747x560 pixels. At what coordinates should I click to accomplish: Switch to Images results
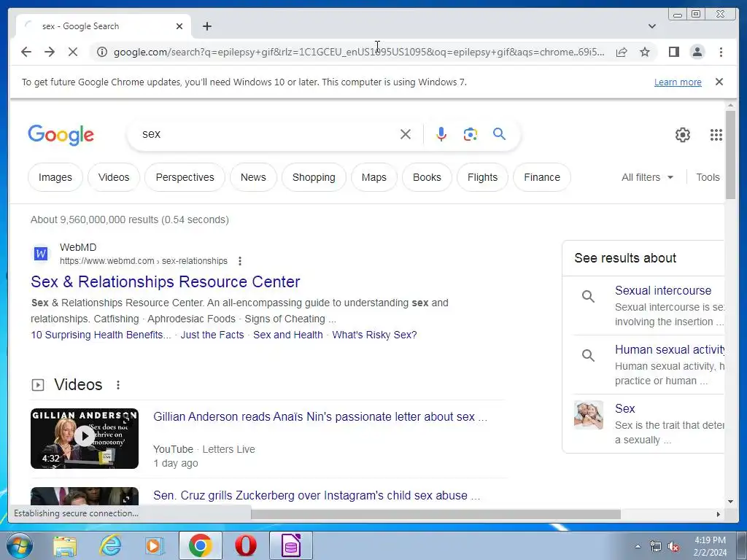(55, 177)
